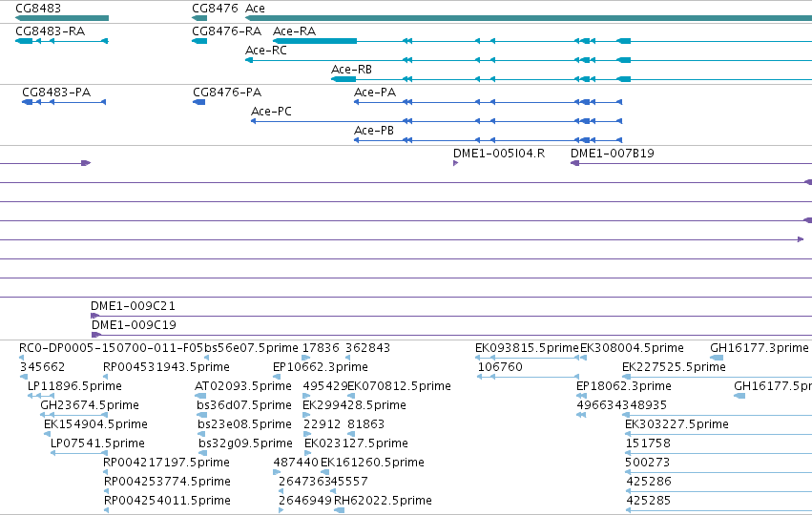Viewport: 812px width, 515px height.
Task: Select the RP004254011.5prime EST
Action: pyautogui.click(x=106, y=510)
